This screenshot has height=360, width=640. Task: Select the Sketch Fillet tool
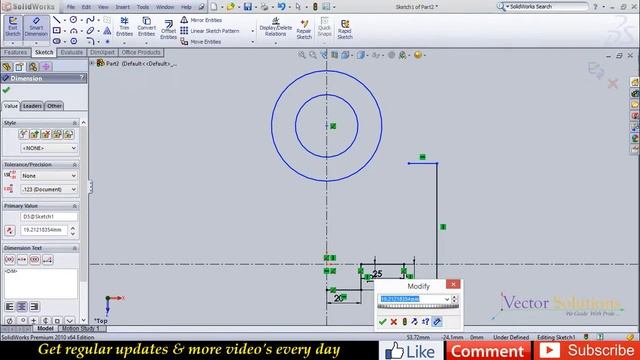(90, 41)
